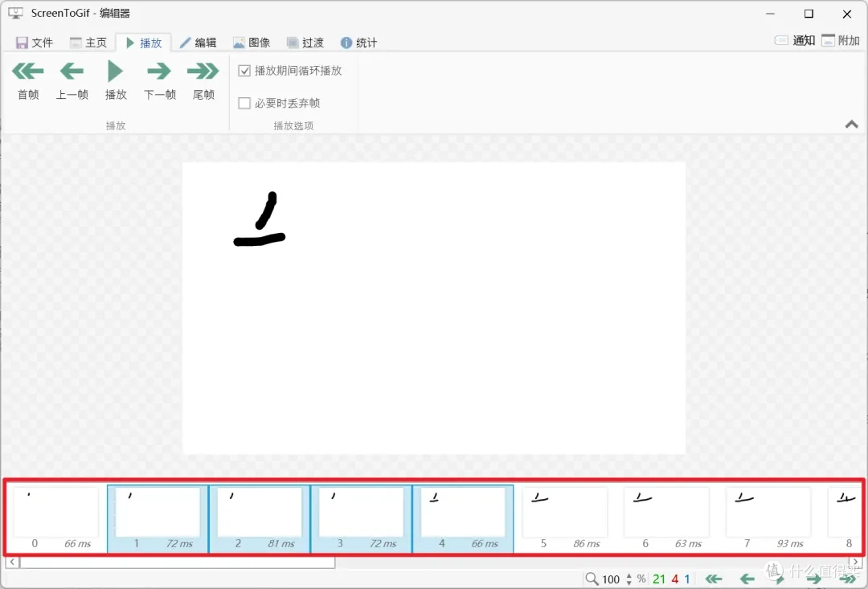Image resolution: width=868 pixels, height=589 pixels.
Task: Select frame 0 thumbnail
Action: [x=56, y=519]
